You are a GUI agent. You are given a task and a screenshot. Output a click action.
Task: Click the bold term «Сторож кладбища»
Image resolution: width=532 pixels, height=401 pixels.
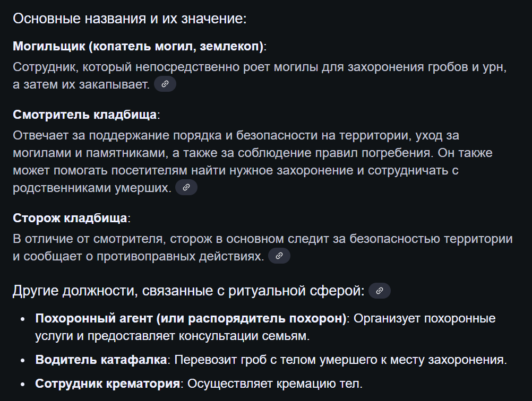[70, 219]
